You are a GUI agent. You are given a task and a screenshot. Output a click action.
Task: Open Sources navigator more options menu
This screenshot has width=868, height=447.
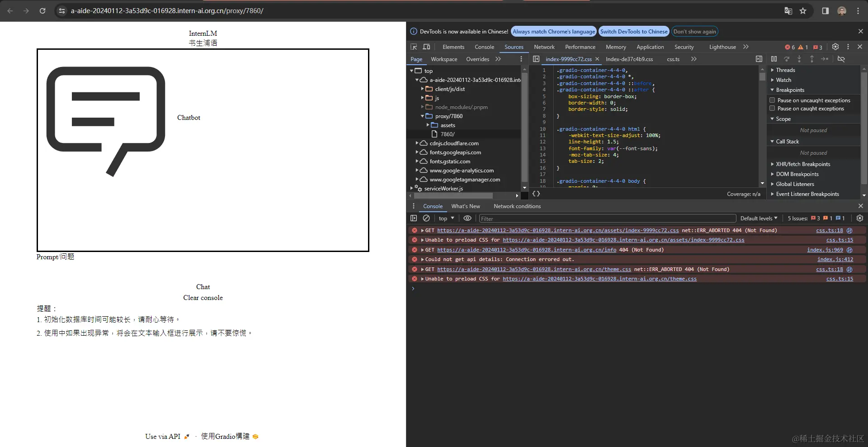click(521, 59)
